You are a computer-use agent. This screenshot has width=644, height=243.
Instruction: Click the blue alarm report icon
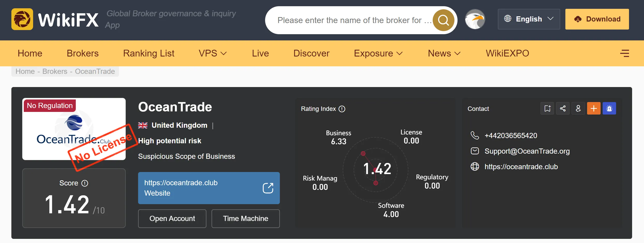(609, 108)
